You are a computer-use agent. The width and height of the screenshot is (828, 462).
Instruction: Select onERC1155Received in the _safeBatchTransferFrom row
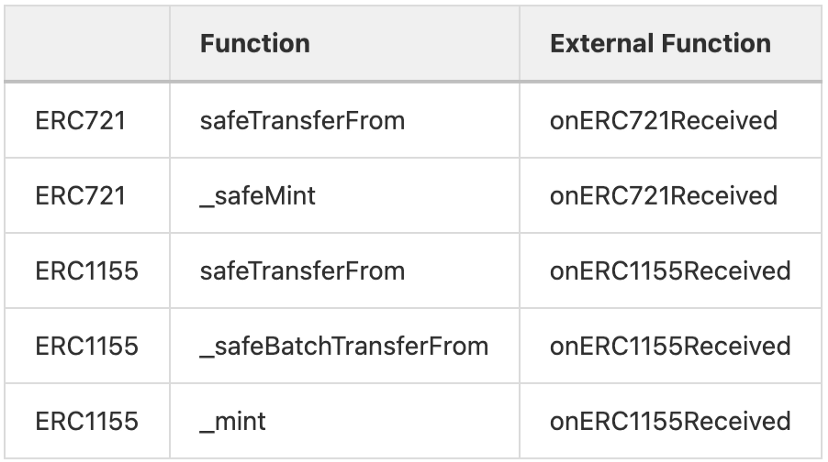[670, 346]
